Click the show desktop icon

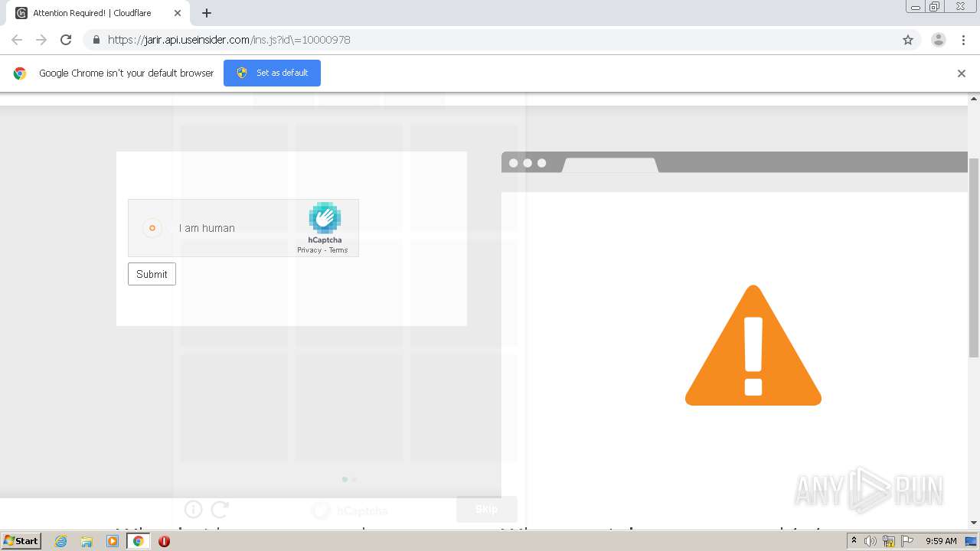(x=972, y=541)
